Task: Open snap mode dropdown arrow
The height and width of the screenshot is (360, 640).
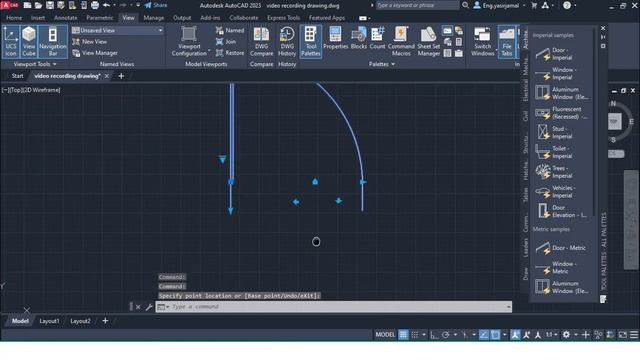Action: coord(424,335)
